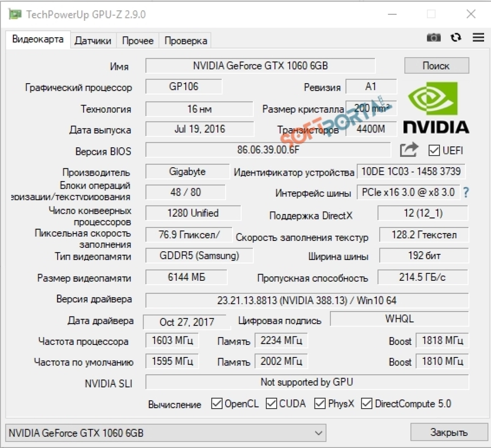The image size is (491, 448).
Task: Open the Прочее tab
Action: [138, 41]
